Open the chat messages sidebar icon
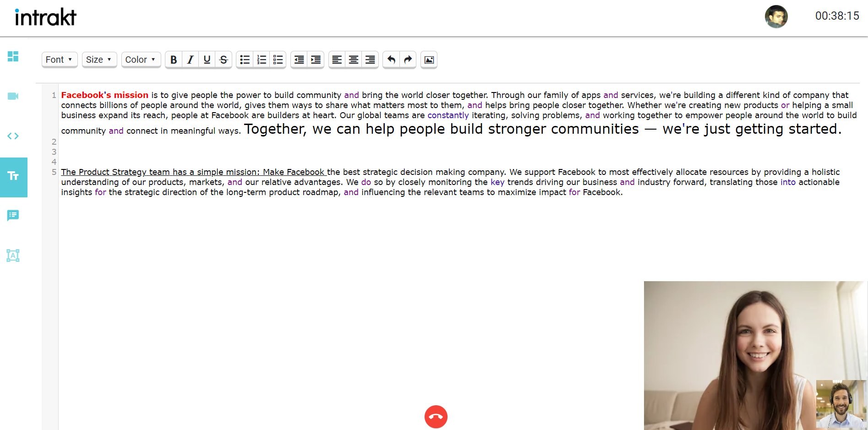This screenshot has width=868, height=430. (x=13, y=215)
